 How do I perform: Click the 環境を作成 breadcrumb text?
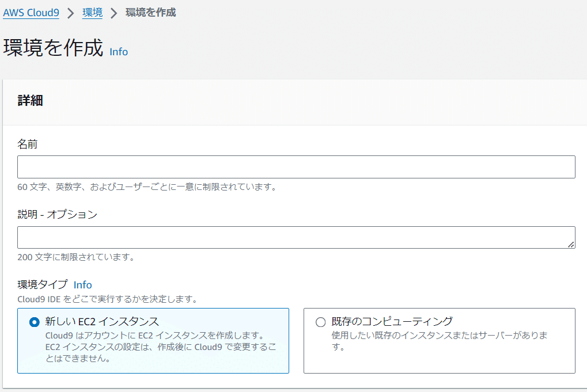150,13
